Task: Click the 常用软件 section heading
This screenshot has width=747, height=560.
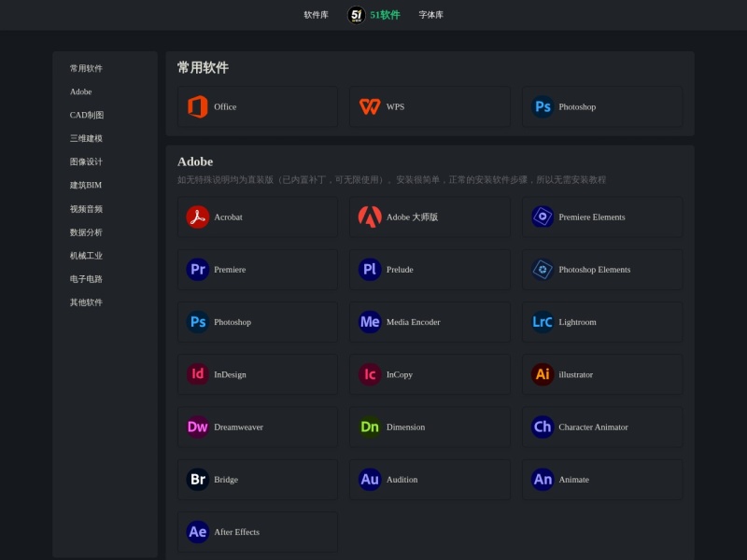Action: click(203, 67)
